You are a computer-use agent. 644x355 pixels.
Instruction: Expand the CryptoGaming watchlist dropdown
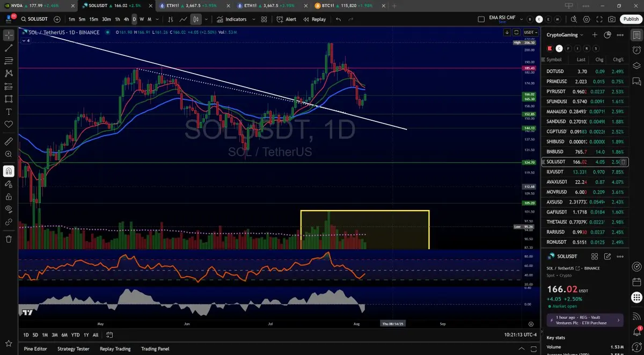coord(566,35)
